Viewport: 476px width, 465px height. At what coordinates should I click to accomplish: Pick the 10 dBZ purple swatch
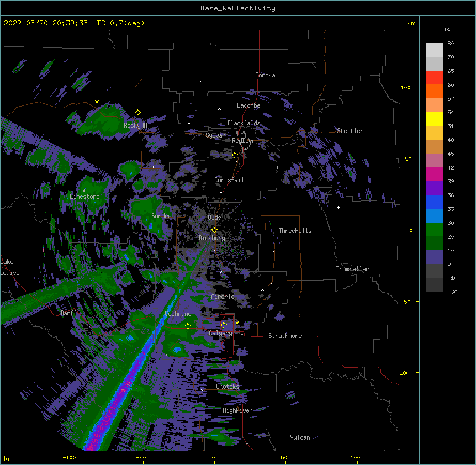[x=434, y=257]
